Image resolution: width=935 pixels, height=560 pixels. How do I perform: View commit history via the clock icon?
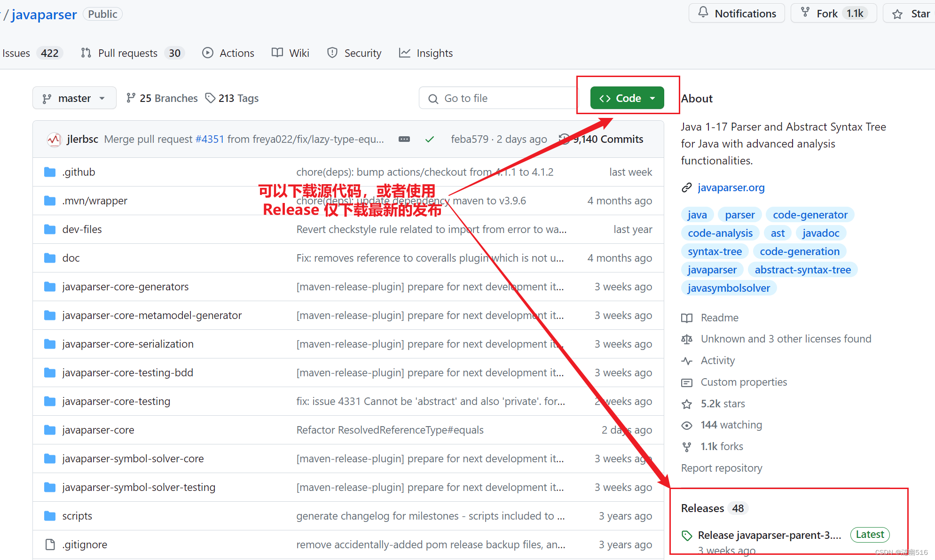point(564,139)
